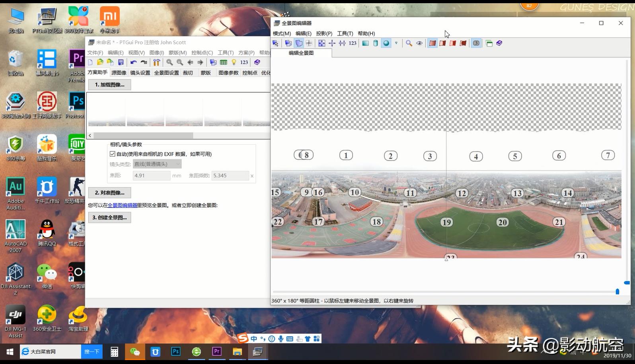Screen dimensions: 635x364
Task: Select the cylinder projection icon
Action: (x=376, y=43)
